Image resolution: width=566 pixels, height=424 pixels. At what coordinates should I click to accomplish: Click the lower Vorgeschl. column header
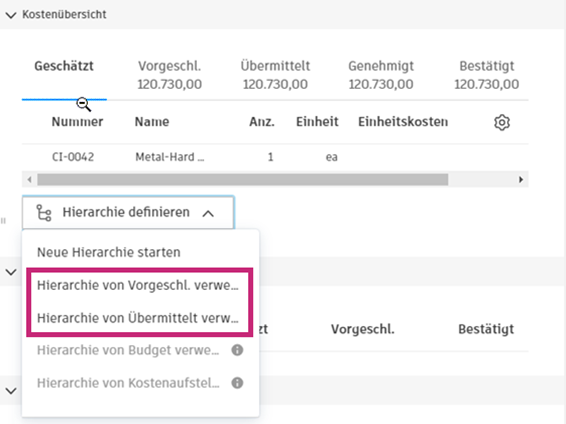point(363,329)
